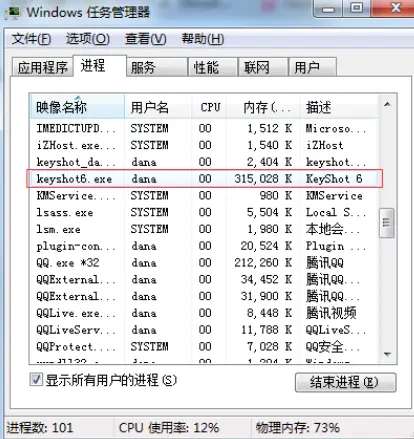This screenshot has height=439, width=414.
Task: Click the Task Manager title bar icon
Action: click(x=12, y=12)
